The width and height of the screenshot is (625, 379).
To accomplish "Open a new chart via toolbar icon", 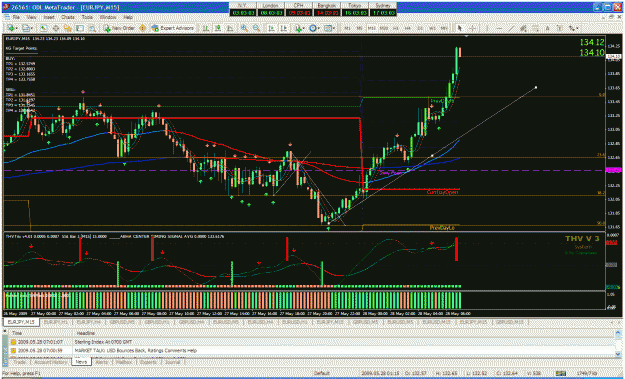I will 10,28.
